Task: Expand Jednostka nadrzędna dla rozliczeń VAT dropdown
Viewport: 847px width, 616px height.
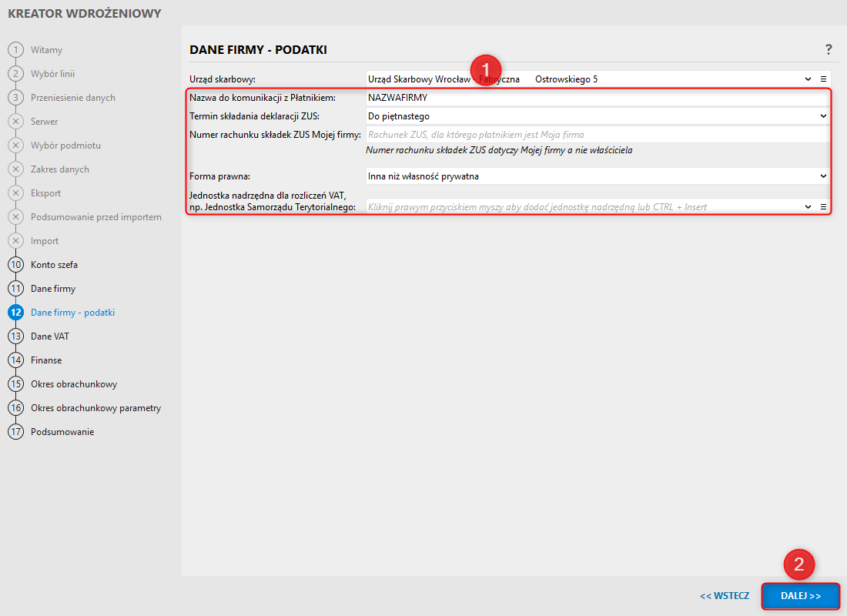Action: tap(808, 207)
